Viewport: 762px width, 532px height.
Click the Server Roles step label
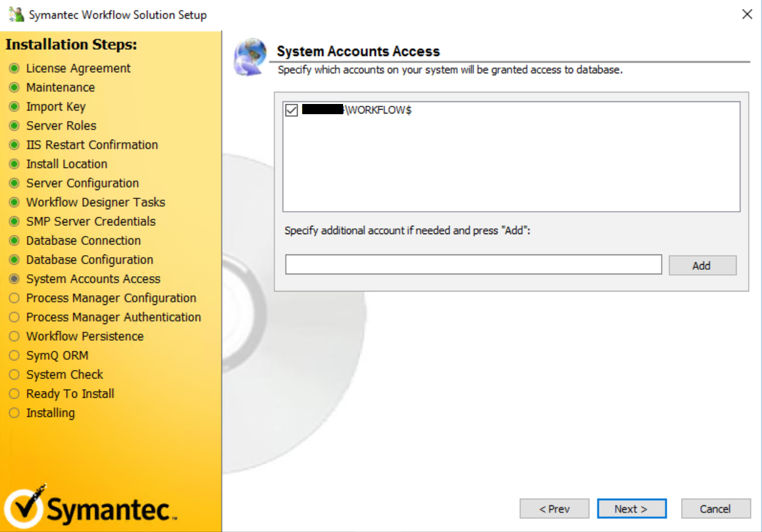(61, 126)
